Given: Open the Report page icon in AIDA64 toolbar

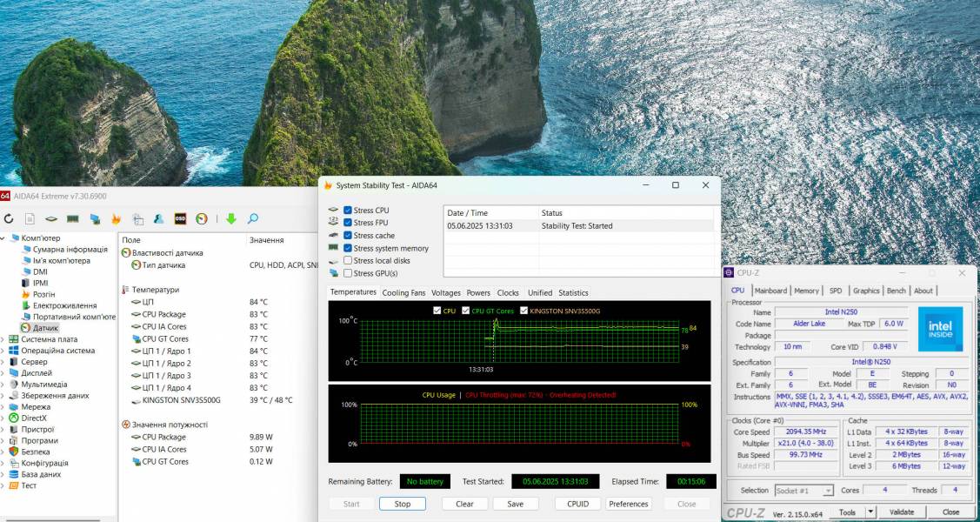Looking at the screenshot, I should tap(30, 218).
